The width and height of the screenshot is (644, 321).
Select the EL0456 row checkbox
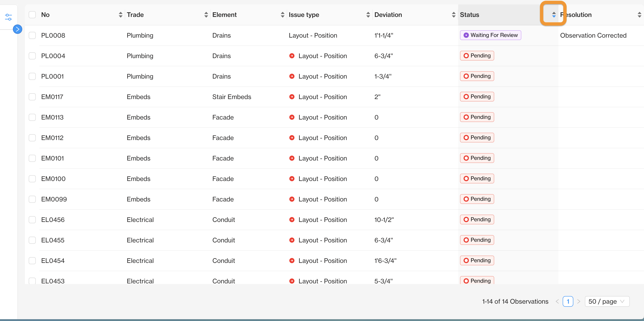(x=32, y=219)
